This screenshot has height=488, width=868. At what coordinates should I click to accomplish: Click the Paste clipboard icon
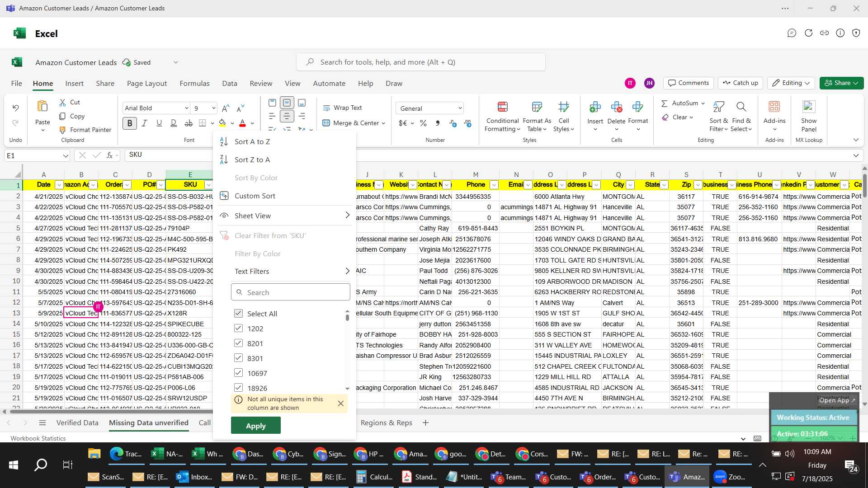(x=42, y=107)
